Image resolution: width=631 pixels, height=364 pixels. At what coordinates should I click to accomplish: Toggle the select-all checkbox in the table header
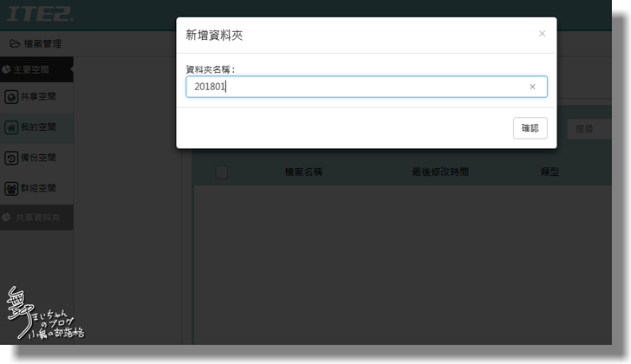tap(222, 172)
